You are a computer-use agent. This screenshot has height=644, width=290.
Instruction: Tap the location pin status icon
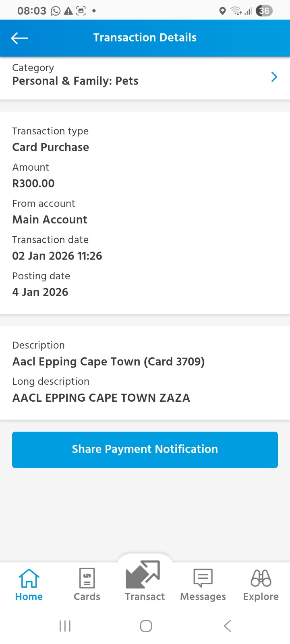(x=222, y=11)
